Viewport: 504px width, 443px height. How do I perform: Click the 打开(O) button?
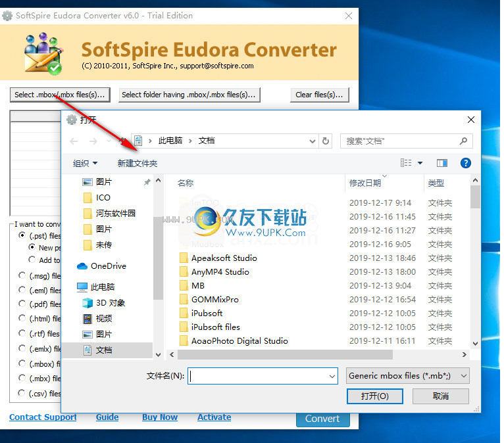pyautogui.click(x=375, y=396)
